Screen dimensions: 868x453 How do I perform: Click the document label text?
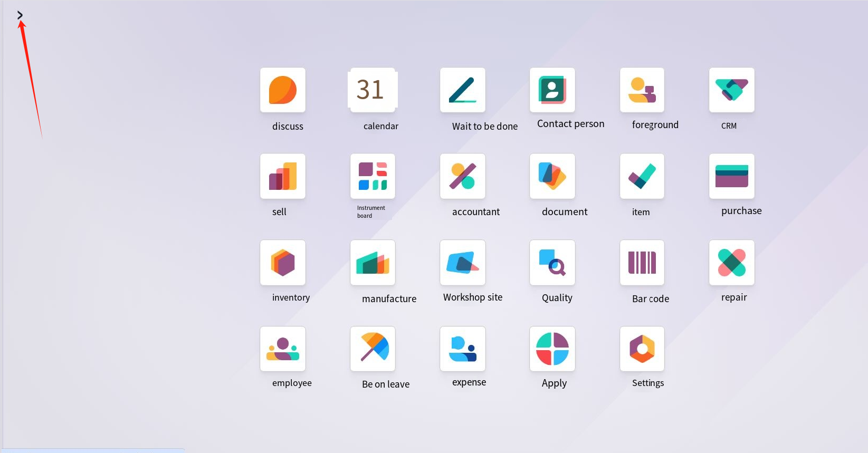point(565,212)
